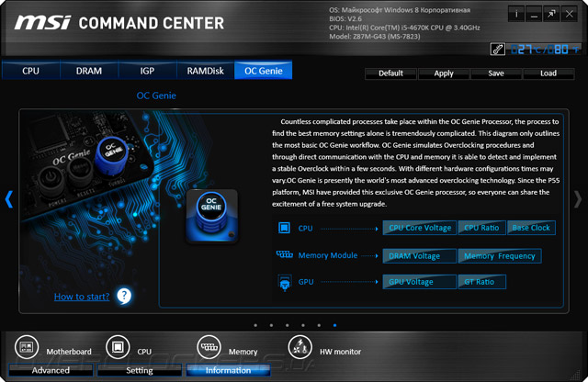Click the CPU Core Voltage box
Viewport: 588px width, 382px height.
pos(420,228)
